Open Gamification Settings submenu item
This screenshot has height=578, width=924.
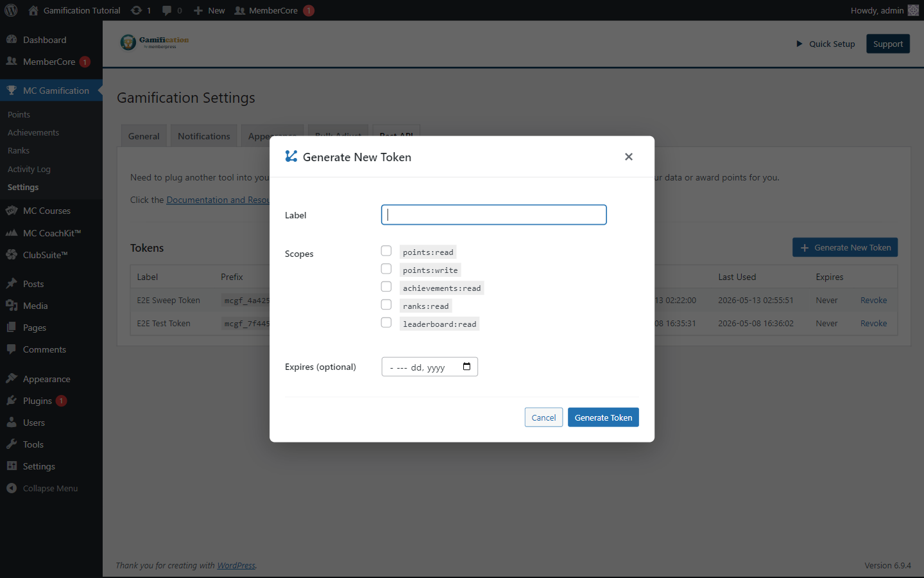[x=23, y=187]
